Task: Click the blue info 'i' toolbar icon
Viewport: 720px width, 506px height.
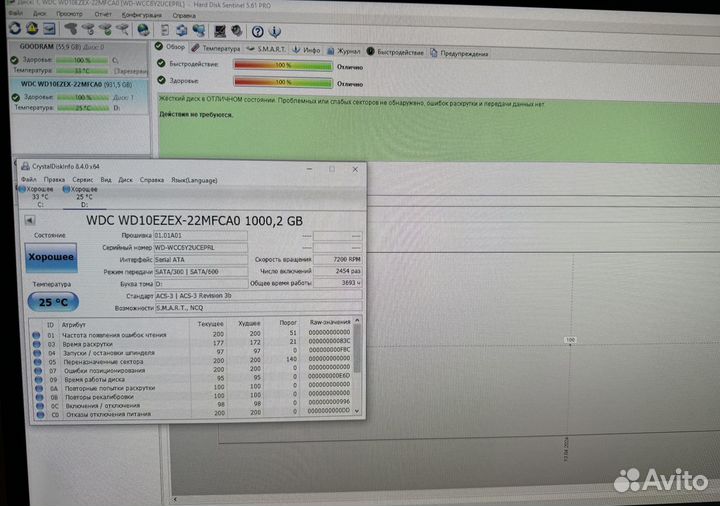Action: point(275,32)
